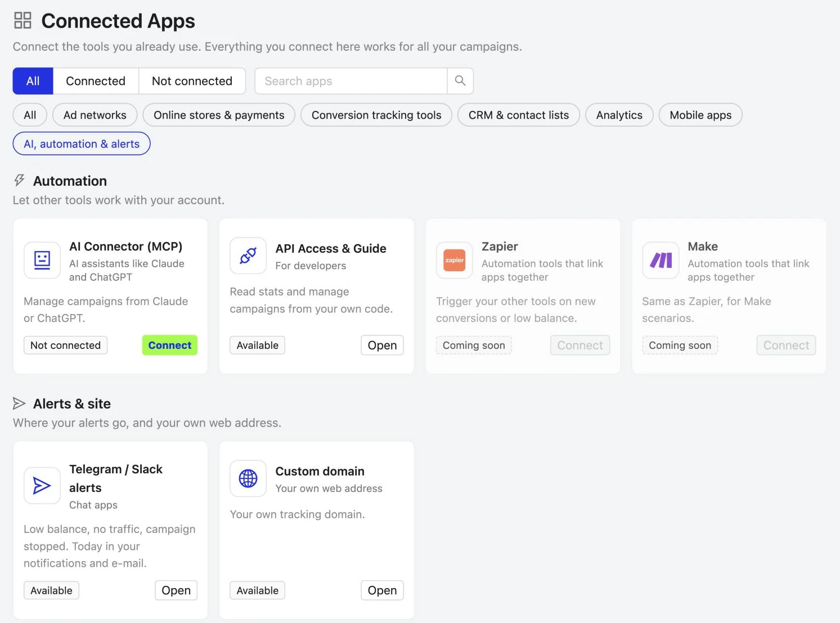Image resolution: width=840 pixels, height=623 pixels.
Task: Click the search magnifier icon
Action: [x=460, y=81]
